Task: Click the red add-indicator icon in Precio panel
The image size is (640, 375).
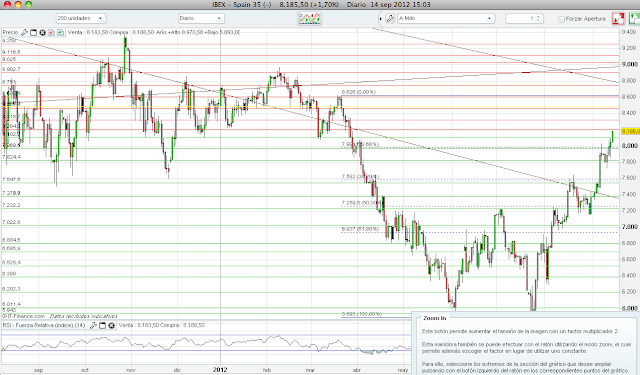Action: click(51, 32)
